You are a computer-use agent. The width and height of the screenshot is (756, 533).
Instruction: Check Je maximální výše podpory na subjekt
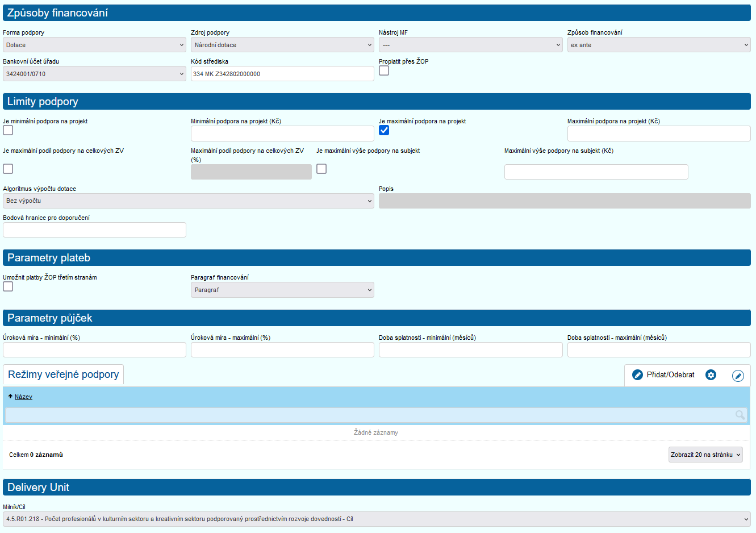coord(321,169)
